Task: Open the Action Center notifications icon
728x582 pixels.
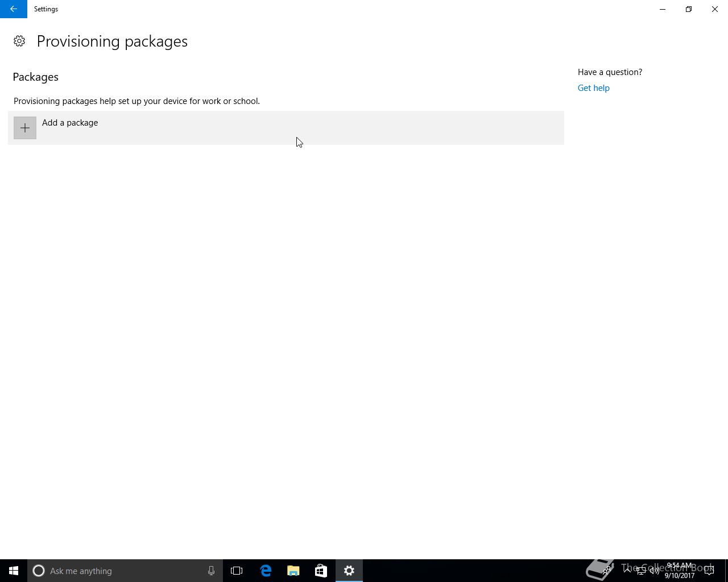Action: pyautogui.click(x=709, y=571)
